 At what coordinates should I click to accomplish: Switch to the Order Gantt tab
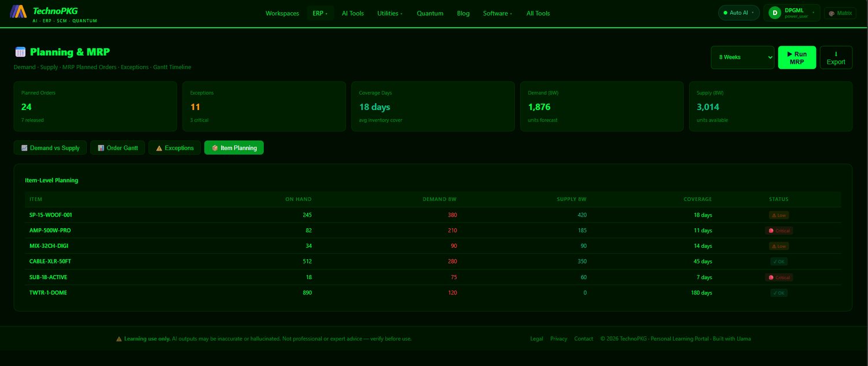pos(118,148)
